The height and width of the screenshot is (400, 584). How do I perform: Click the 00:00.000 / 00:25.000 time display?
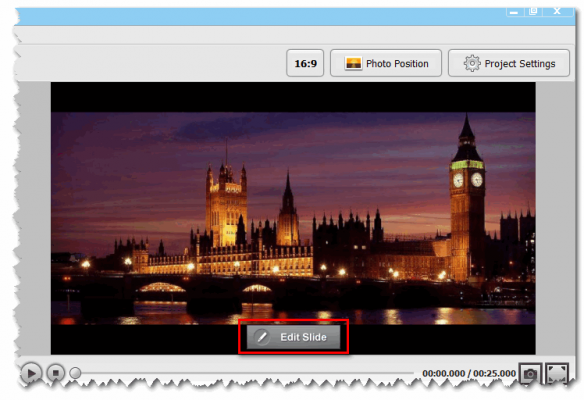coord(469,373)
